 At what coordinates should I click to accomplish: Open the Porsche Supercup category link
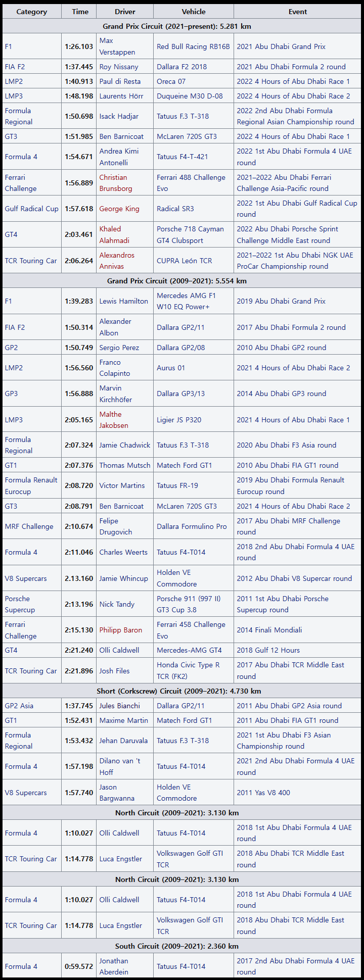pyautogui.click(x=20, y=604)
